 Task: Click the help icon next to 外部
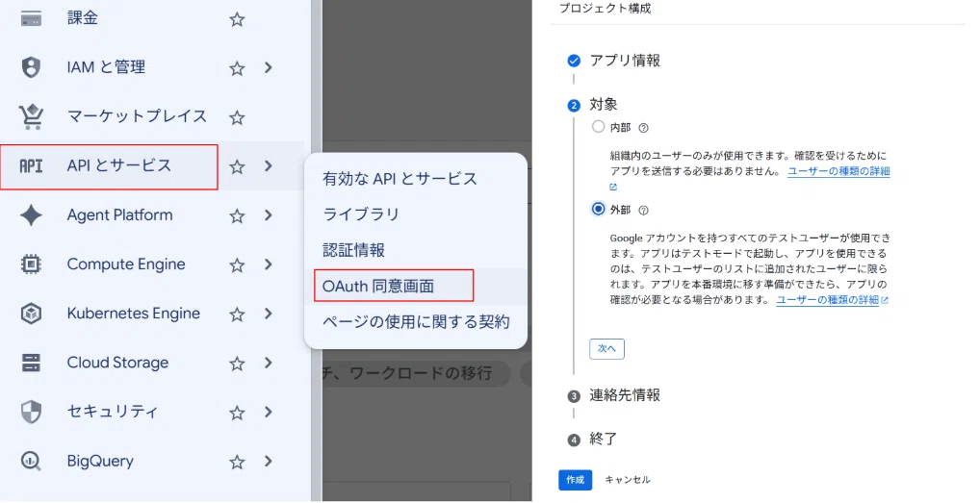(643, 211)
